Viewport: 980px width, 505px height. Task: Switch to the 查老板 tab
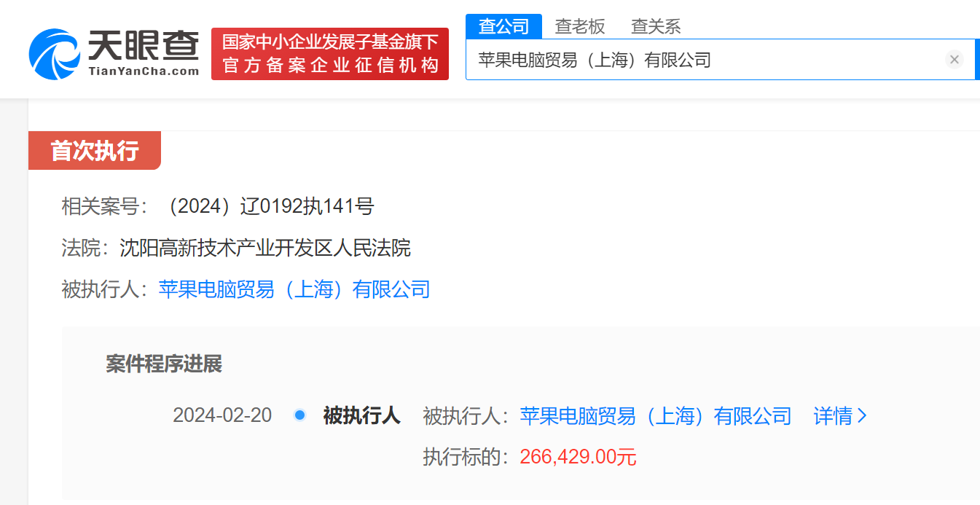580,26
